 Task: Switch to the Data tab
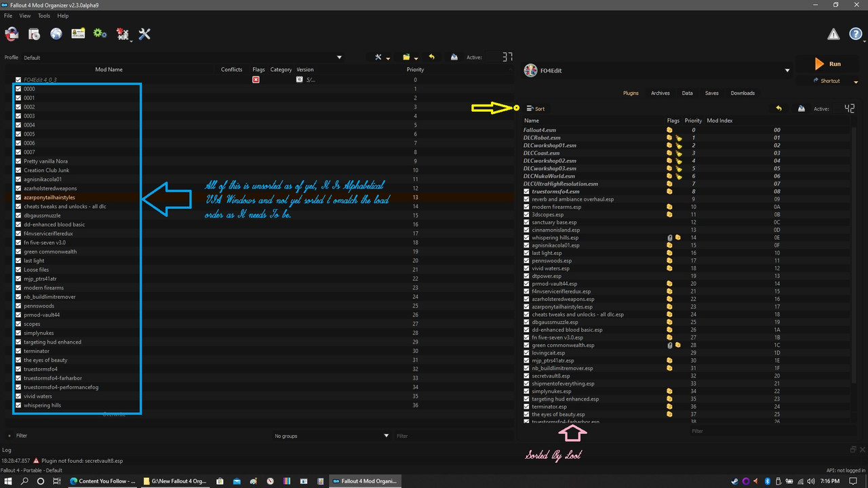[687, 93]
